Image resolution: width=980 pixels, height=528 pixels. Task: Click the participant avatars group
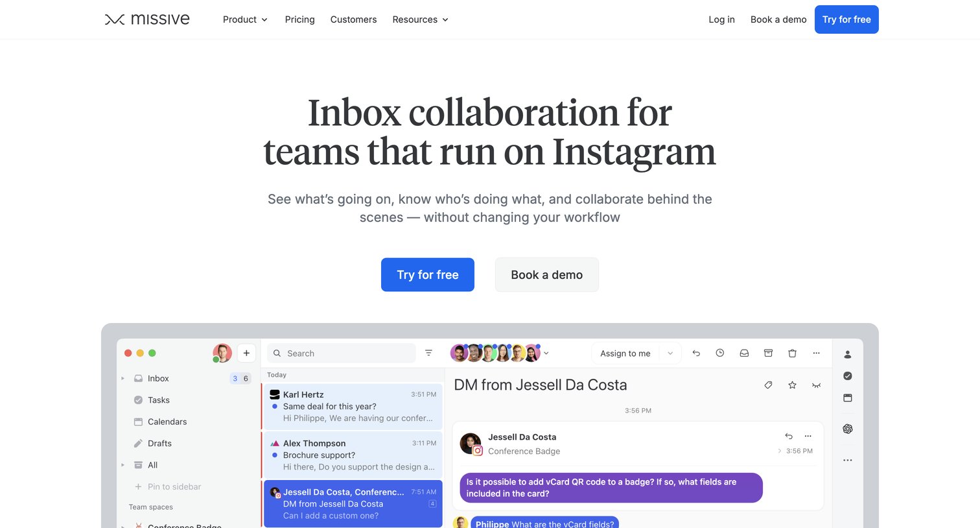point(496,353)
